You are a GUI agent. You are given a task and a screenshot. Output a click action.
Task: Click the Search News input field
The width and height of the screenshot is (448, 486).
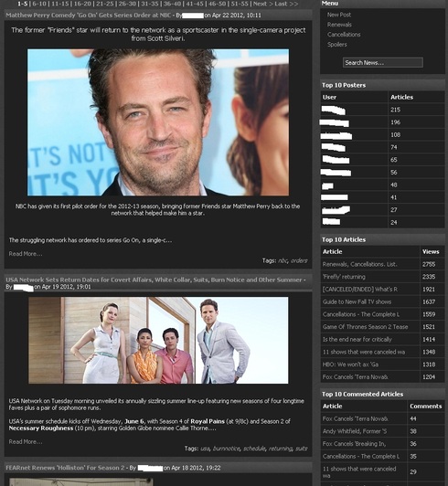pyautogui.click(x=382, y=63)
